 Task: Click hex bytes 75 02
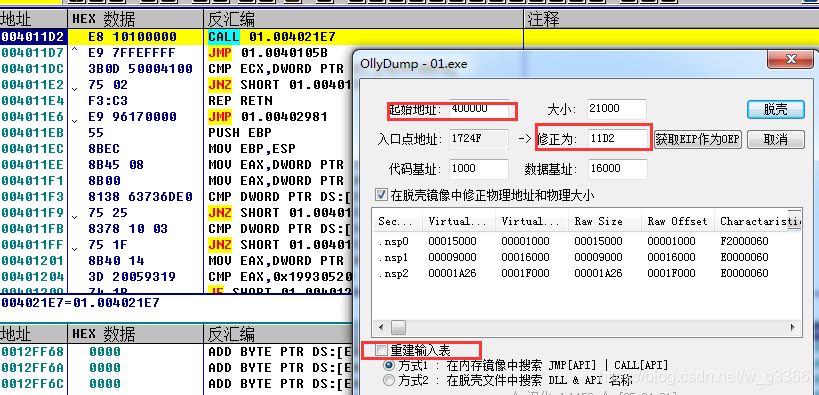coord(108,85)
